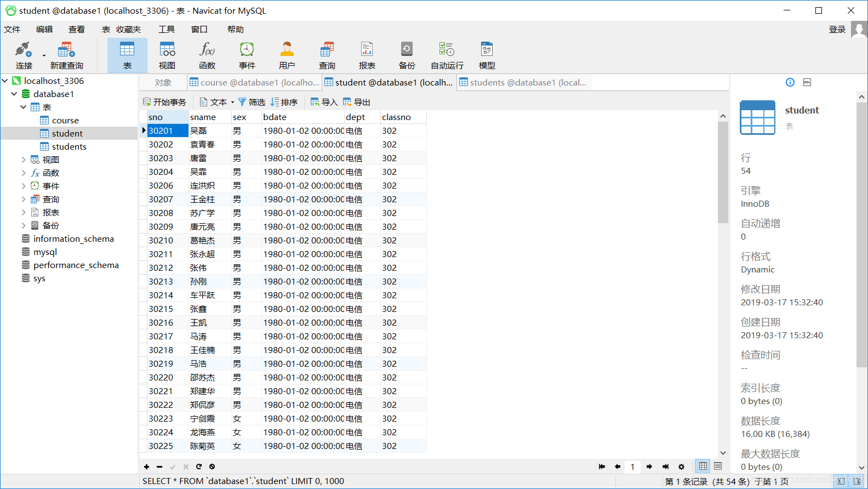Open the Tools (工具) menu
Screen dimensions: 868x489
tap(167, 29)
